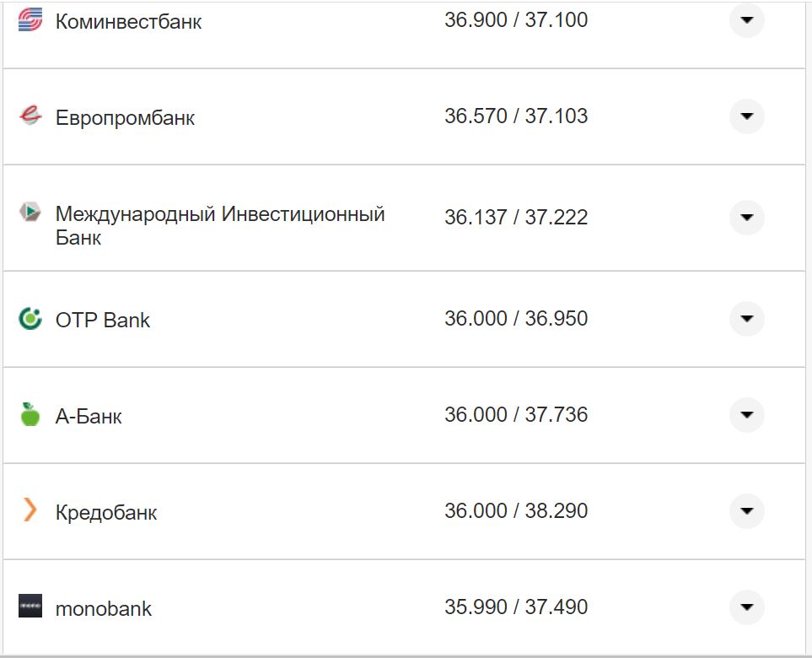Click the orange Кредобанк arrow logo
Image resolution: width=812 pixels, height=658 pixels.
[x=30, y=510]
